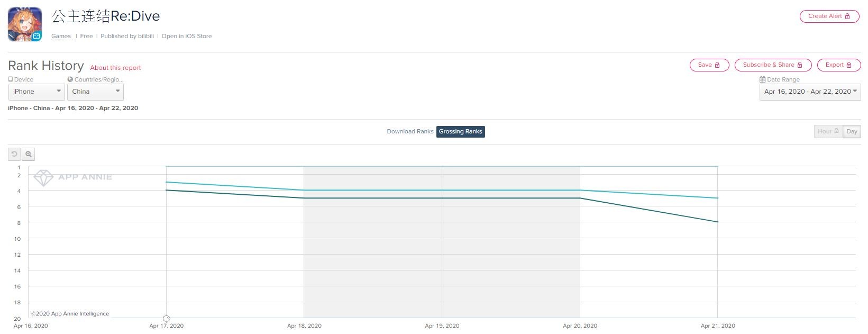Click the timeline marker at Apr 17
This screenshot has width=868, height=334.
166,319
